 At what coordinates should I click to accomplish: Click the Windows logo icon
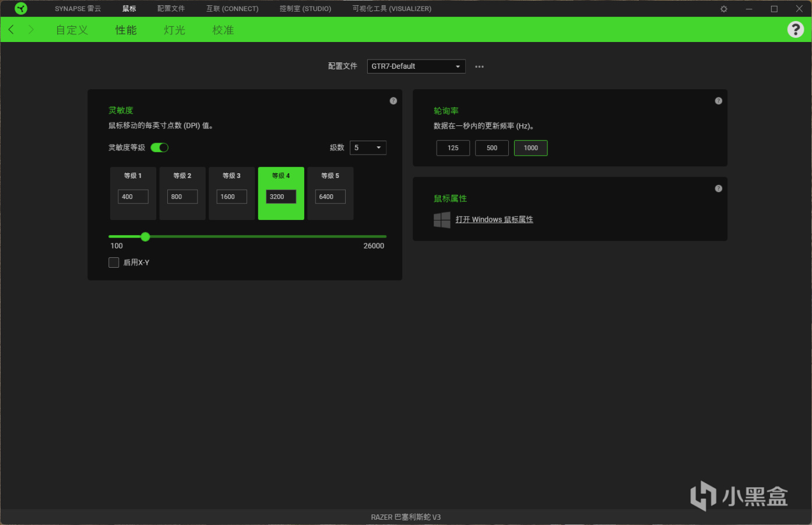click(x=442, y=220)
